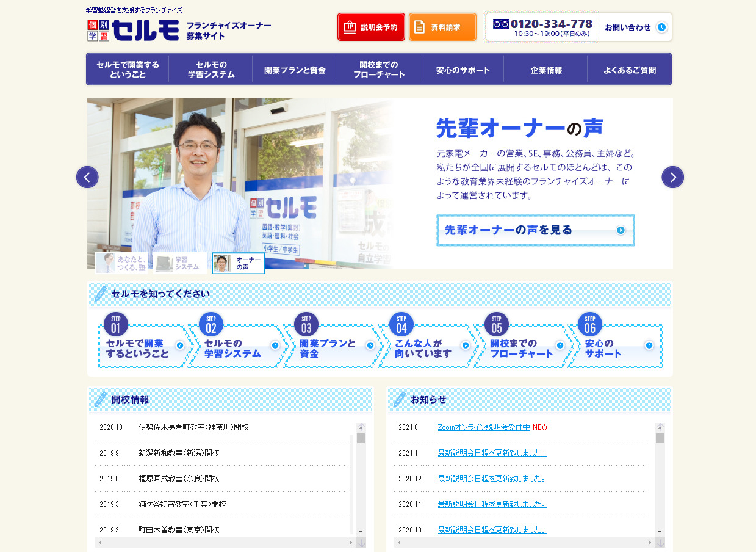756x552 pixels.
Task: Advance to the next carousel slide
Action: coord(673,177)
